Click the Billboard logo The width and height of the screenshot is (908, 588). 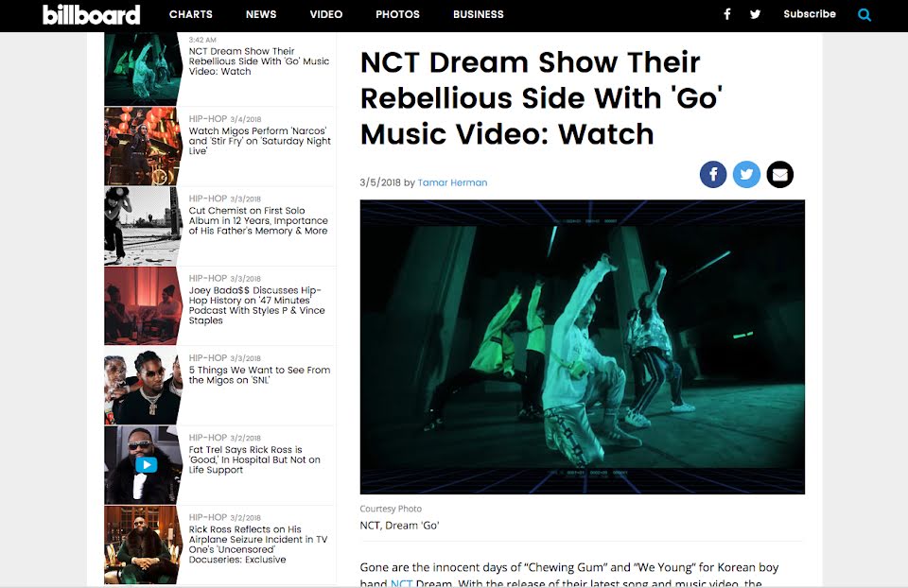pyautogui.click(x=92, y=14)
